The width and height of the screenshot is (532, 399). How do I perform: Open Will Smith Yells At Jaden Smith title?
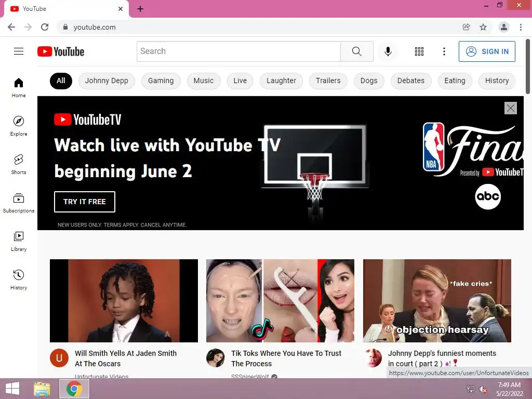pos(126,358)
